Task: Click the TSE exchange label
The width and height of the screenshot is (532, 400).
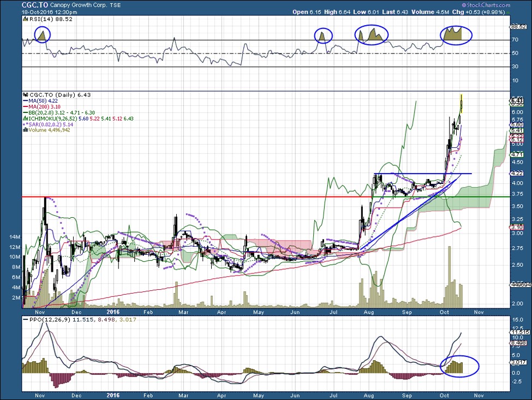Action: coord(115,5)
